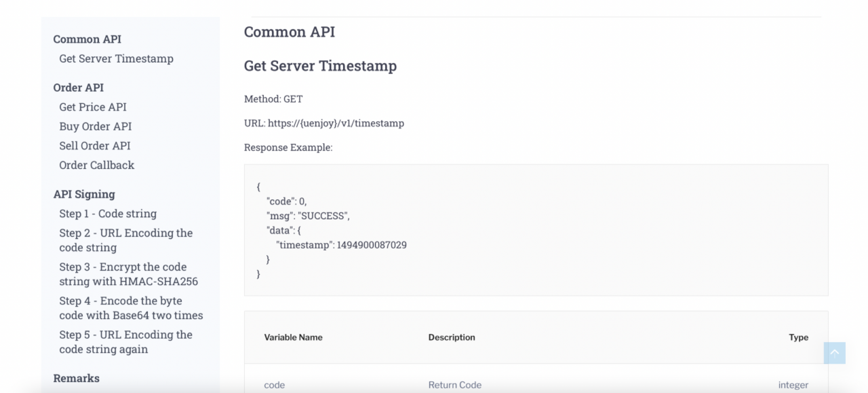This screenshot has width=868, height=393.
Task: Click the scroll-to-top arrow button
Action: 834,353
